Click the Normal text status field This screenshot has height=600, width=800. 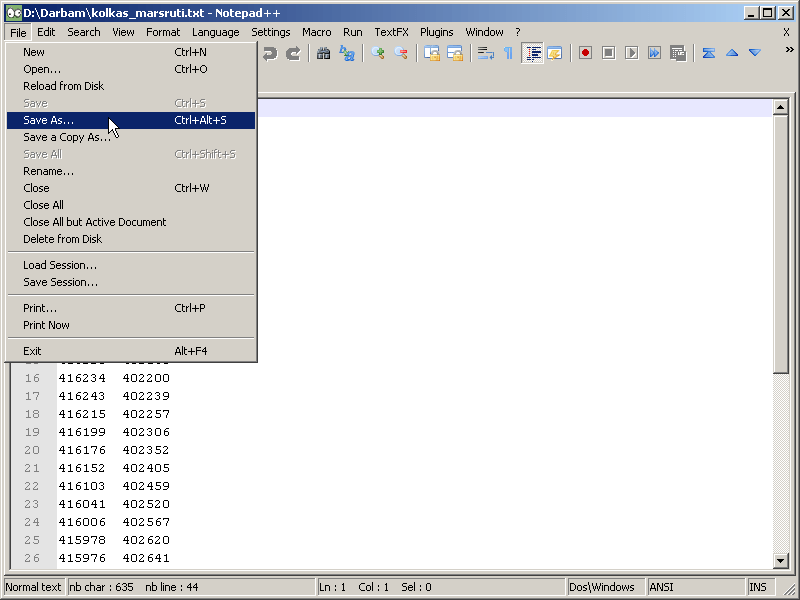[34, 587]
